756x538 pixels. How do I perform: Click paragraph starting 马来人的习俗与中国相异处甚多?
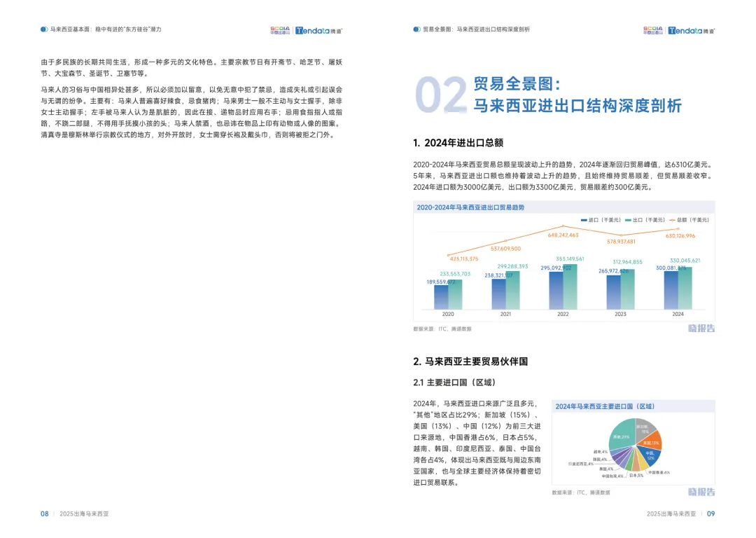point(191,112)
